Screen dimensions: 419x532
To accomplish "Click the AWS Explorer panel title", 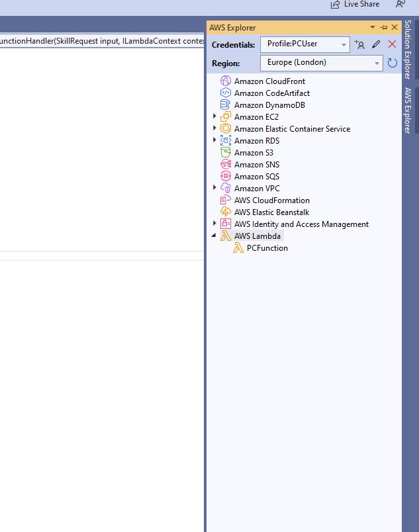I will coord(232,28).
